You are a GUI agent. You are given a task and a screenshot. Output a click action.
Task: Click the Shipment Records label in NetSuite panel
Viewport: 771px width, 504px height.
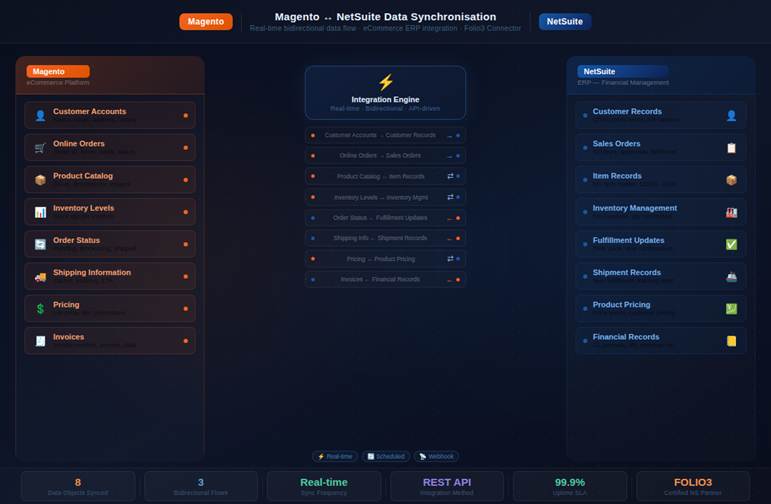click(x=626, y=272)
